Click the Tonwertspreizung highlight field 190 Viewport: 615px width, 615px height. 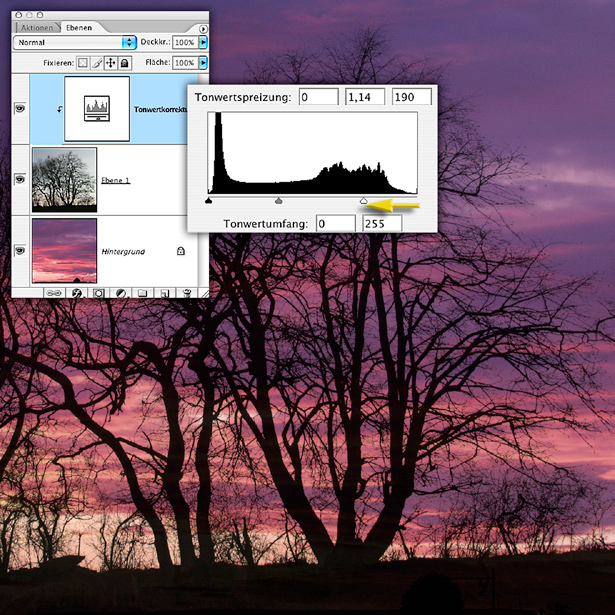pyautogui.click(x=412, y=96)
